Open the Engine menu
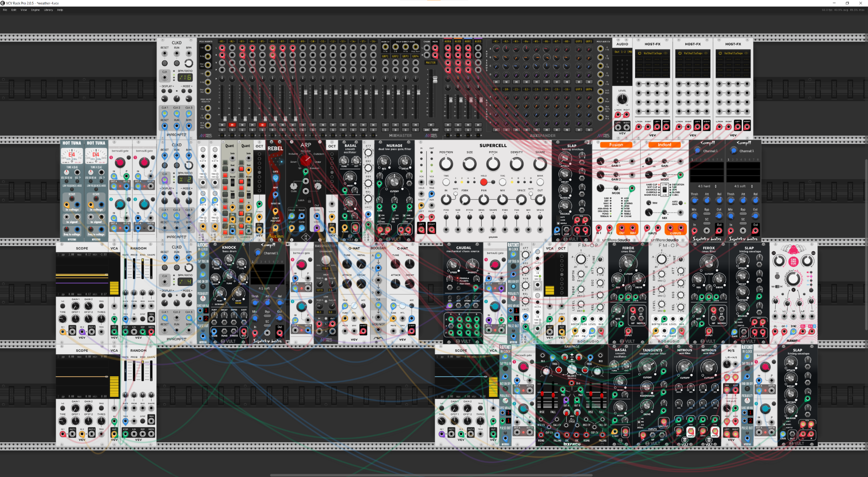Image resolution: width=868 pixels, height=477 pixels. pos(35,10)
